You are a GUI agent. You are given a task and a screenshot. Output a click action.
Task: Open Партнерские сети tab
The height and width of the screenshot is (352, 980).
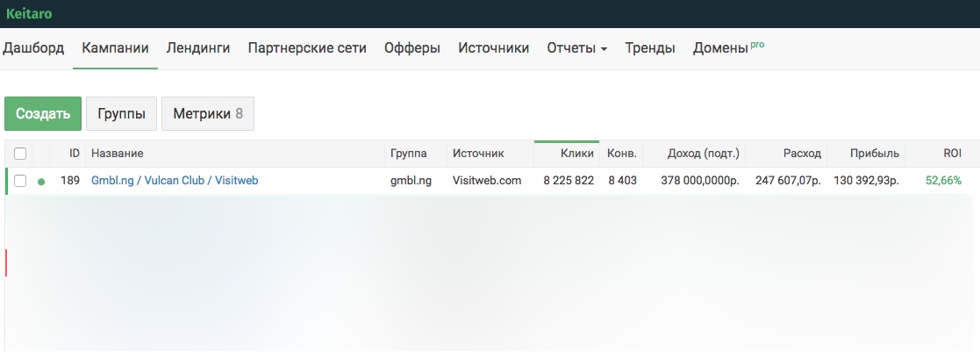pyautogui.click(x=307, y=48)
